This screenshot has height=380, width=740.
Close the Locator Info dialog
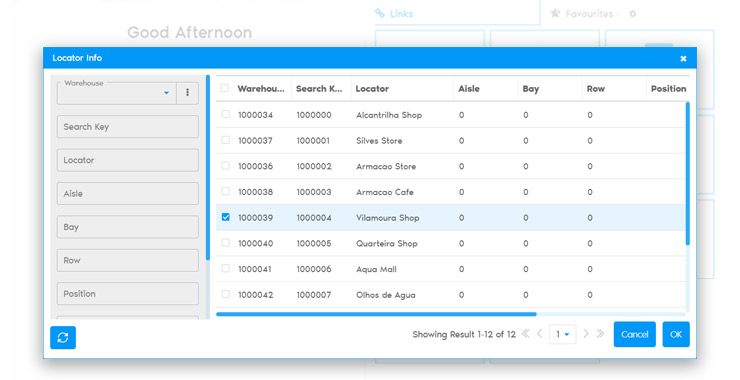tap(683, 59)
